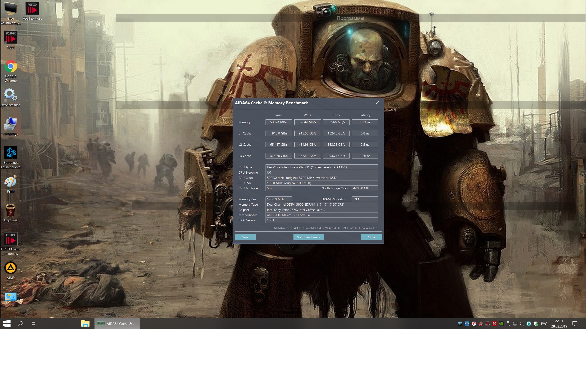Select the AIDA64 Cache taskbar item
586x392 pixels.
(117, 323)
